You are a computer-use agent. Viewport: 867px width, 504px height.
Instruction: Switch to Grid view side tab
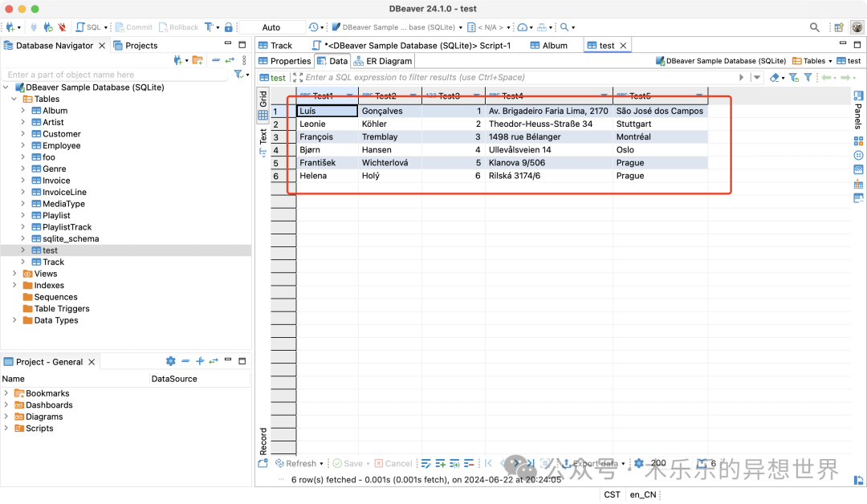(x=263, y=105)
